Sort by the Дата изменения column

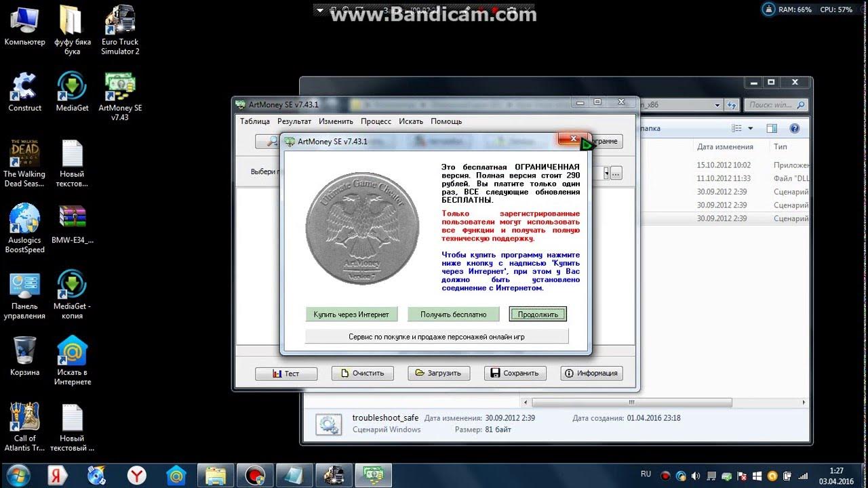click(x=724, y=146)
